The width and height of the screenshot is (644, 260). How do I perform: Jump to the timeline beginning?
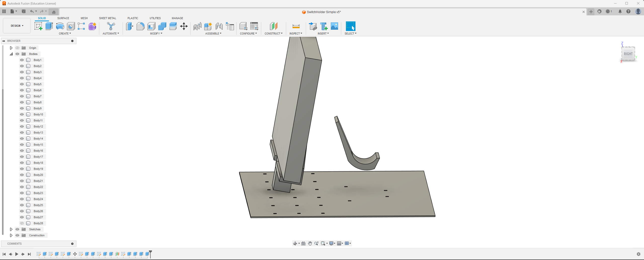point(4,254)
